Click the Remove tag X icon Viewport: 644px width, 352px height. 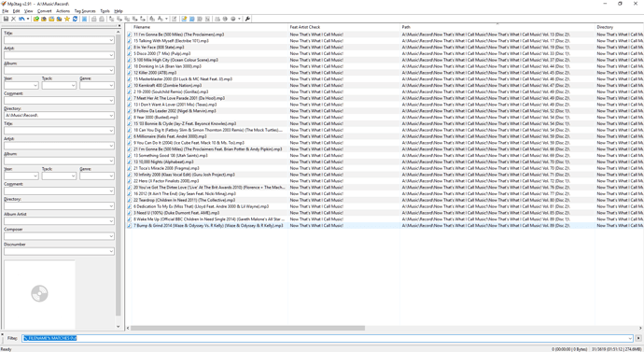tap(13, 19)
